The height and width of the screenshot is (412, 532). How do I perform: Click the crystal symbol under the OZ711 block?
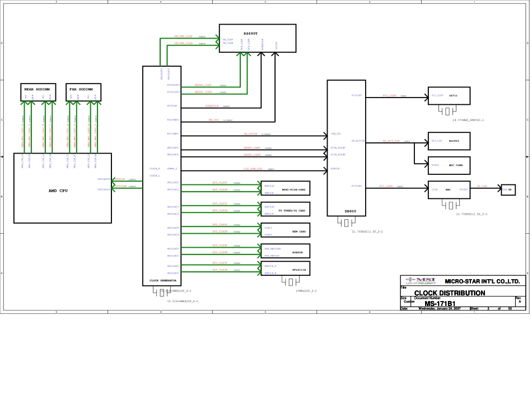448,111
